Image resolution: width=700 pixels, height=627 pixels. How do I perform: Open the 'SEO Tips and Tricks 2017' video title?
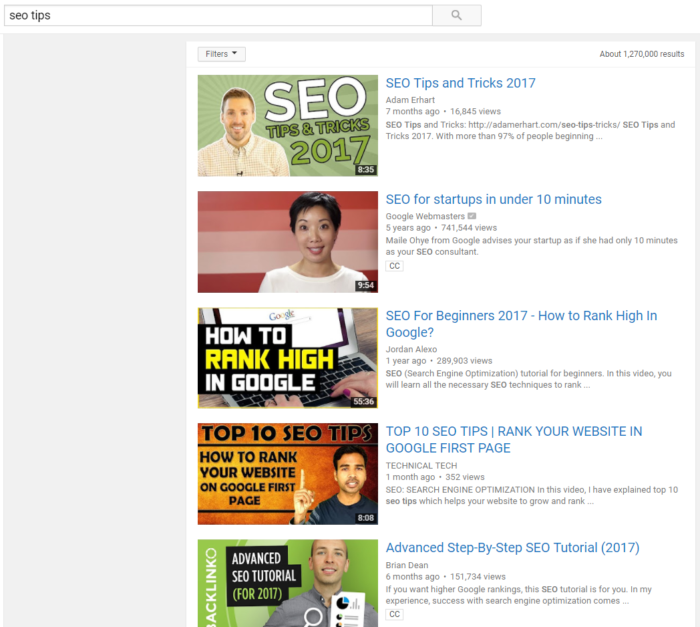coord(460,83)
